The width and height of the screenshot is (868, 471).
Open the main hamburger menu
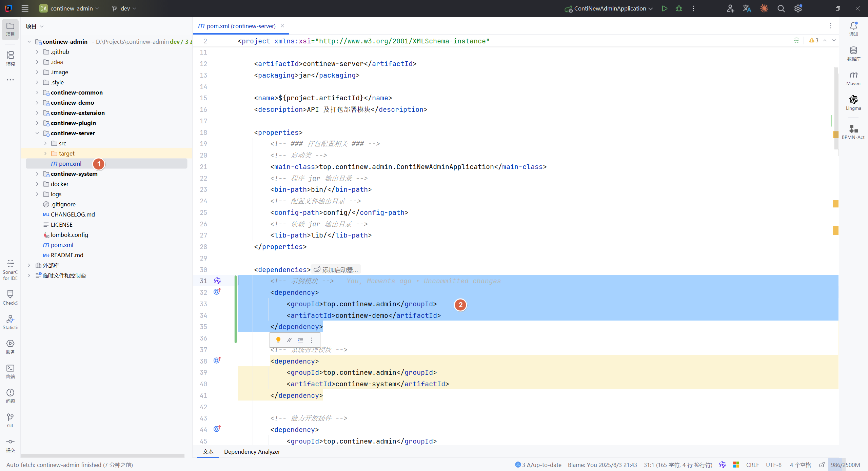(25, 8)
